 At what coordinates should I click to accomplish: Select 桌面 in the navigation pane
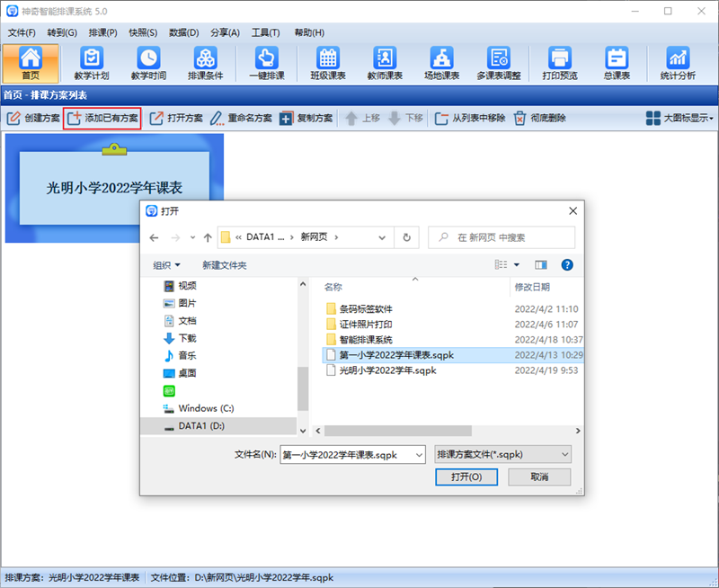click(180, 373)
